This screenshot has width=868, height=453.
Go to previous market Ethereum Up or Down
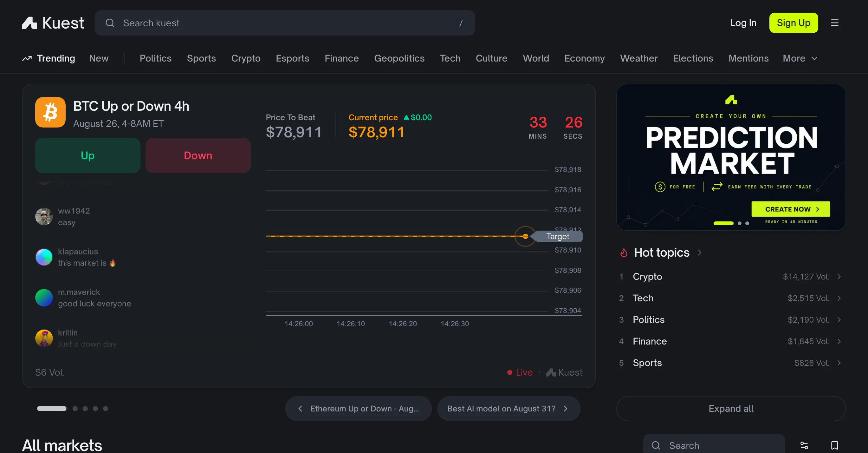[358, 409]
